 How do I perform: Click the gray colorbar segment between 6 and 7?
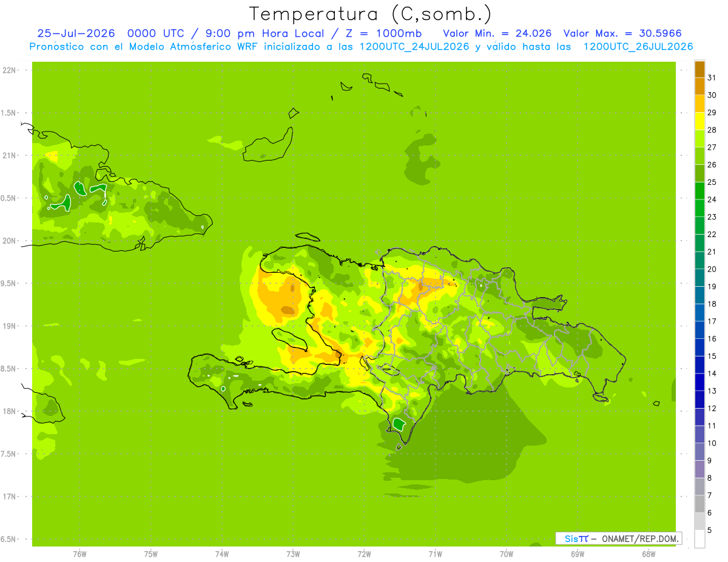(x=699, y=504)
